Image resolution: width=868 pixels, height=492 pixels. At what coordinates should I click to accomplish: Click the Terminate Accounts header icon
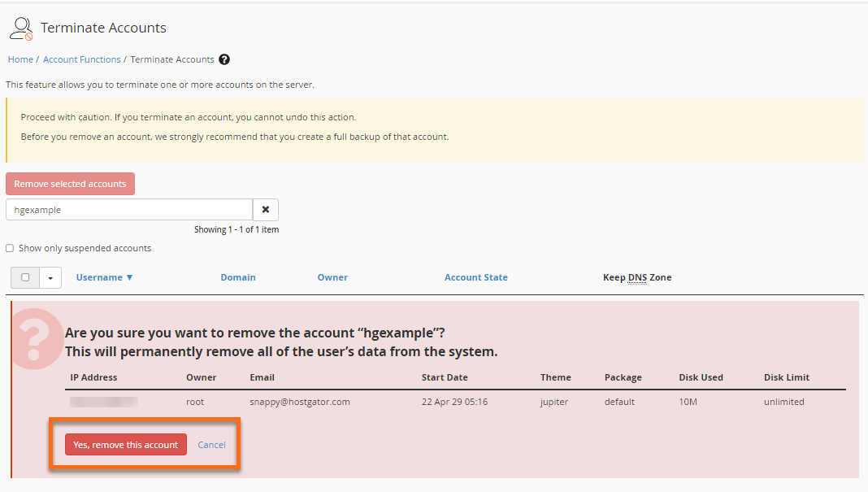(21, 28)
